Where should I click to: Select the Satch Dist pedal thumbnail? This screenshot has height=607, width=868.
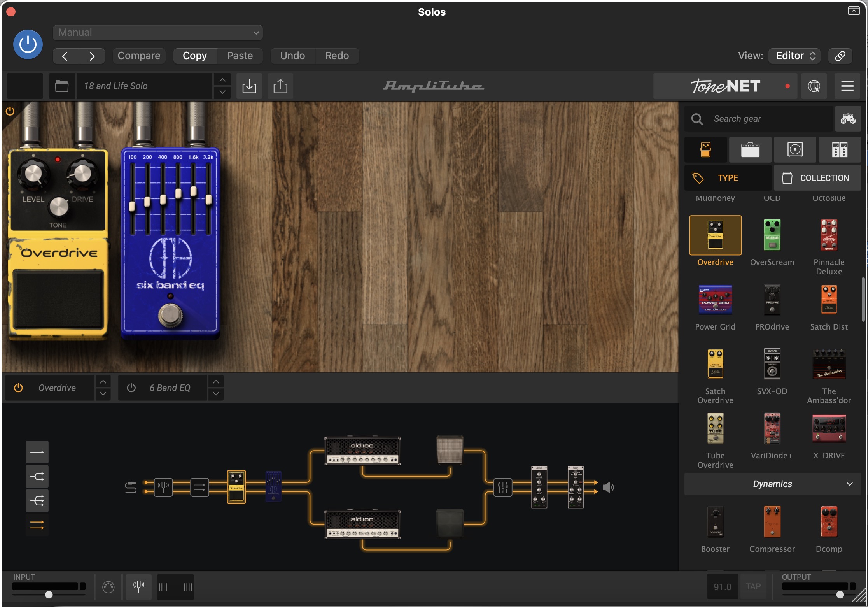(829, 299)
